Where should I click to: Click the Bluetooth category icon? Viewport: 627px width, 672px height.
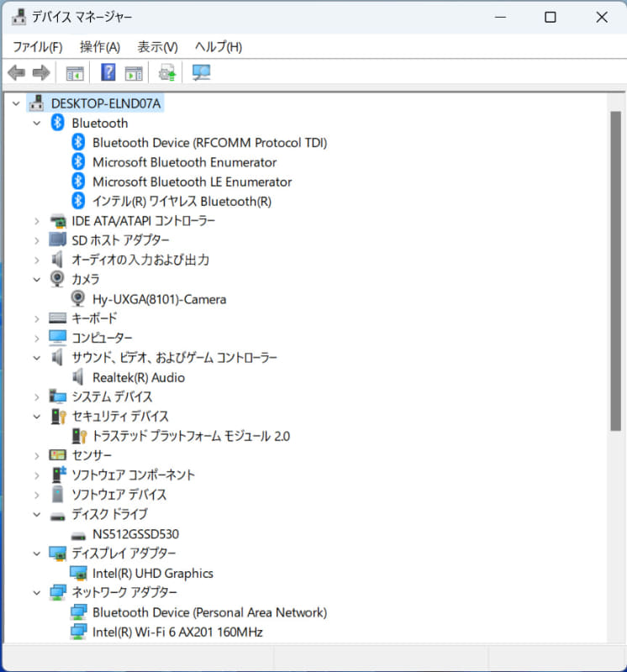(x=57, y=123)
